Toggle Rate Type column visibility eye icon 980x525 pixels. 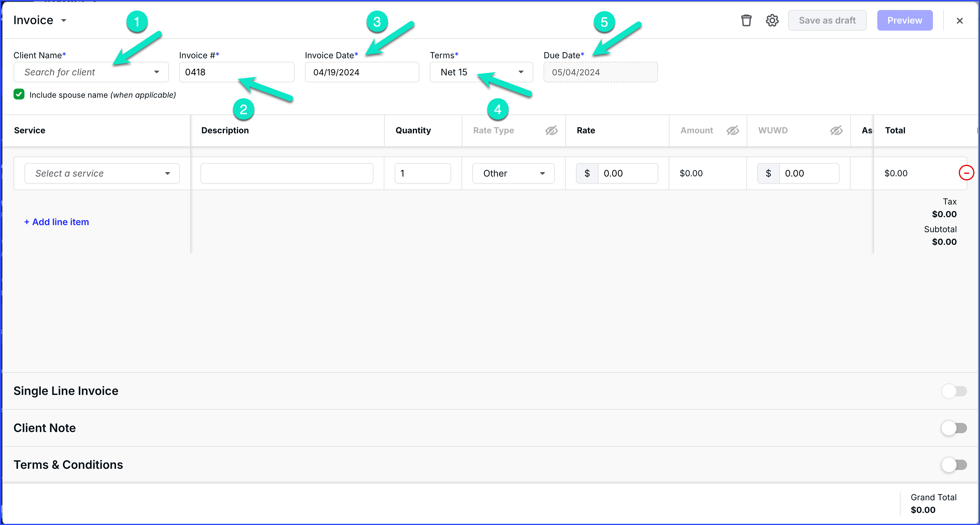coord(551,130)
